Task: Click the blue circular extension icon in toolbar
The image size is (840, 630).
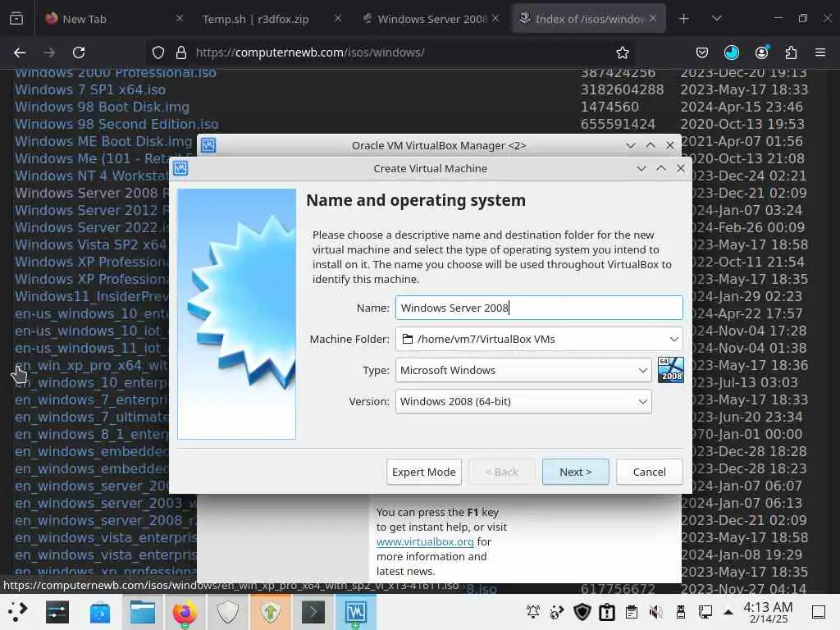Action: pyautogui.click(x=731, y=52)
